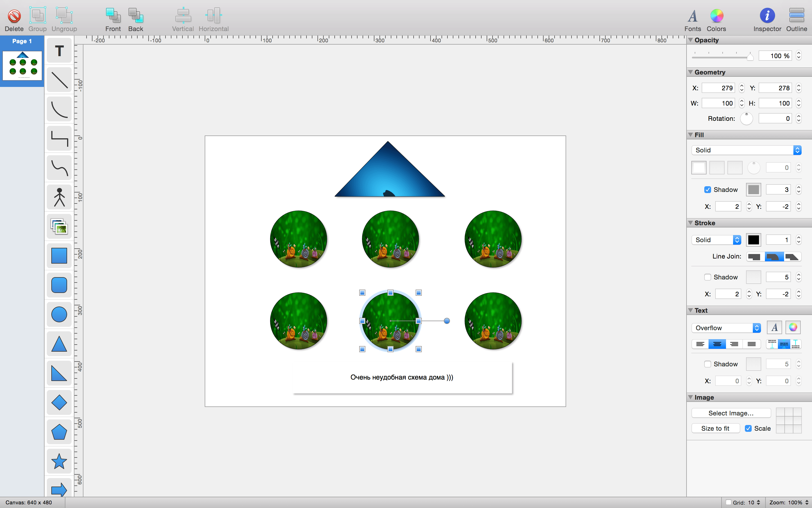Image resolution: width=812 pixels, height=508 pixels.
Task: Select the Text tool
Action: click(x=59, y=51)
